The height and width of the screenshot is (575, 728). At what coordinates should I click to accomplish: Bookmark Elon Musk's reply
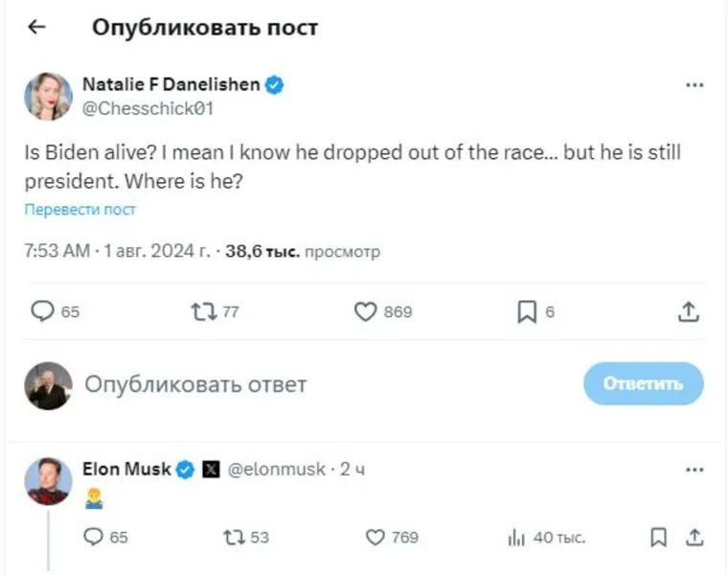(x=658, y=538)
